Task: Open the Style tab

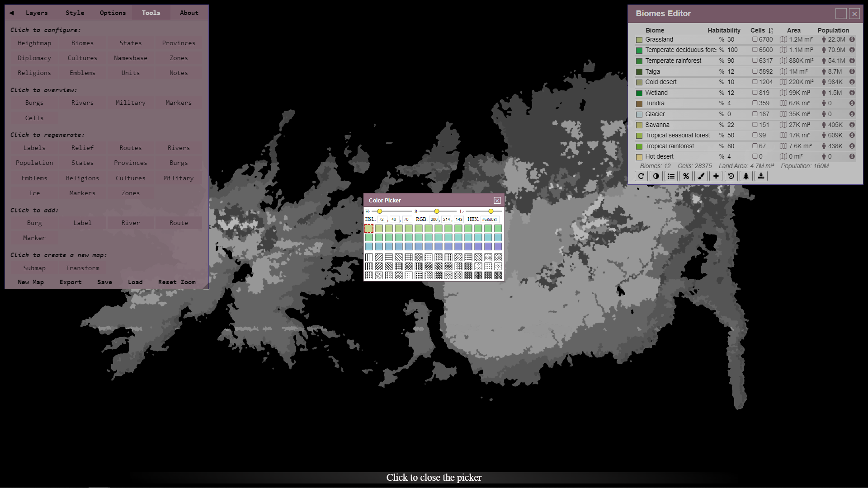Action: point(75,13)
